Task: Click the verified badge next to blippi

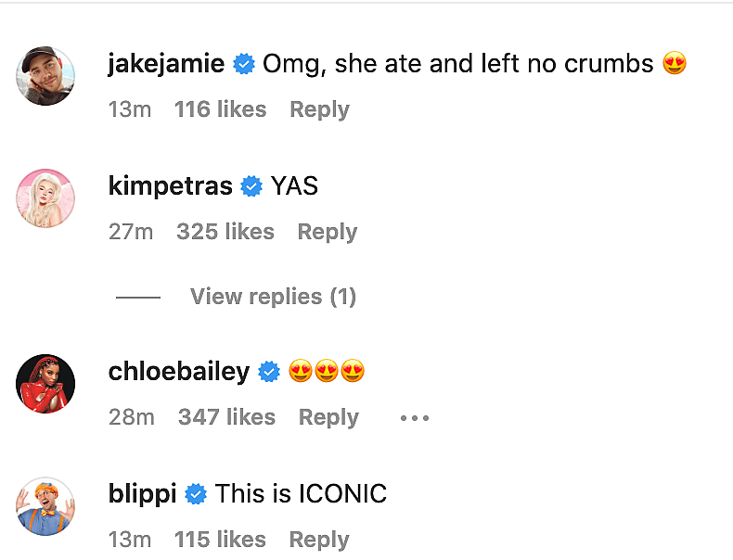Action: point(196,494)
